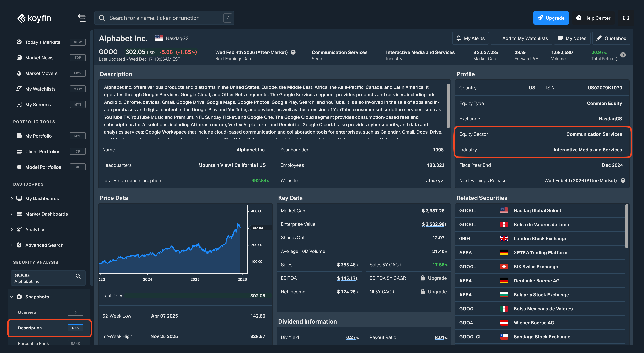Click the Upgrade button
The height and width of the screenshot is (353, 644).
tap(551, 18)
